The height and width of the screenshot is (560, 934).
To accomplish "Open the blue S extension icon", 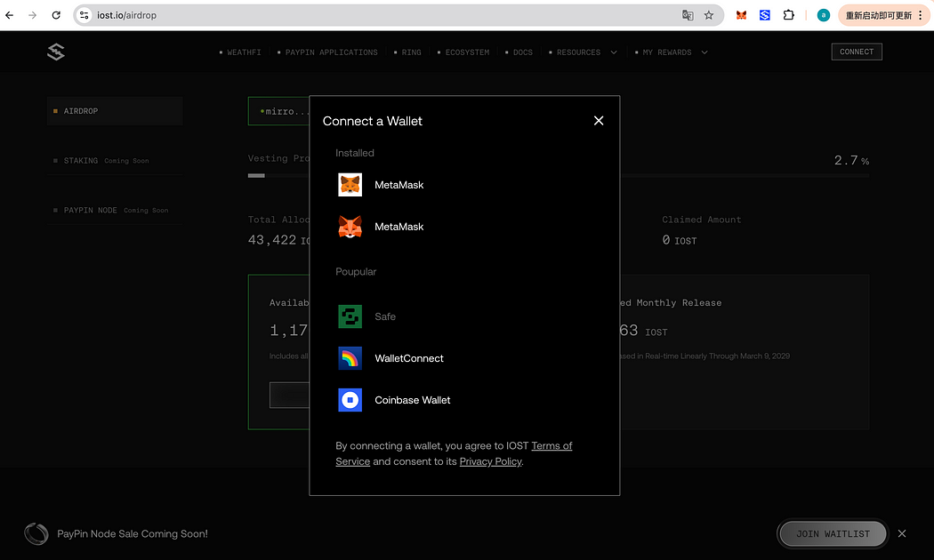I will tap(765, 15).
